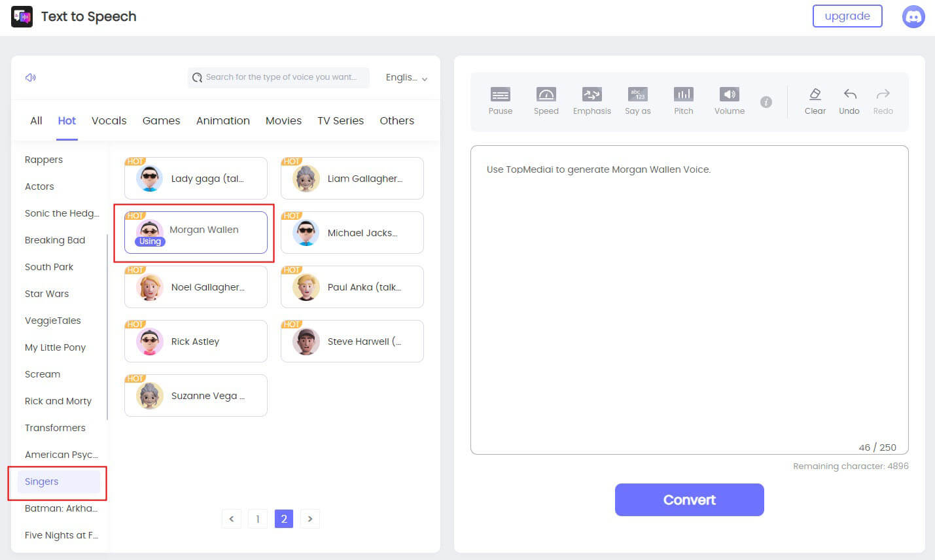
Task: Select page 2 in pagination
Action: pyautogui.click(x=284, y=519)
